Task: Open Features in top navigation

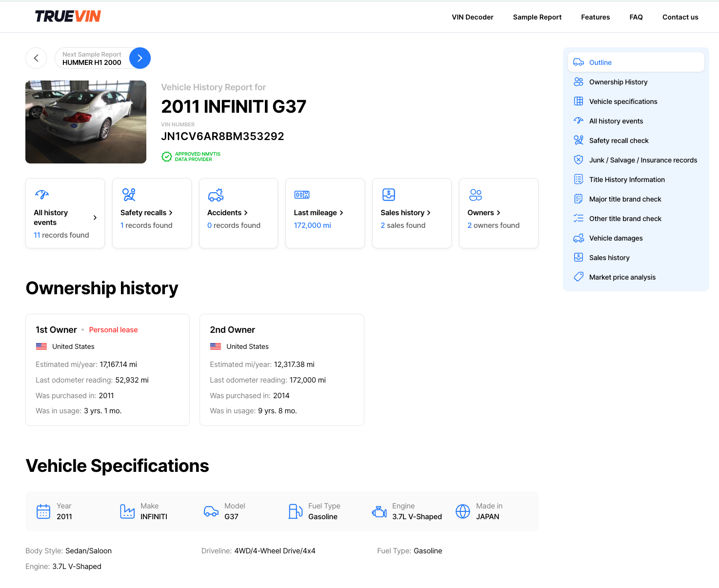Action: pyautogui.click(x=596, y=17)
